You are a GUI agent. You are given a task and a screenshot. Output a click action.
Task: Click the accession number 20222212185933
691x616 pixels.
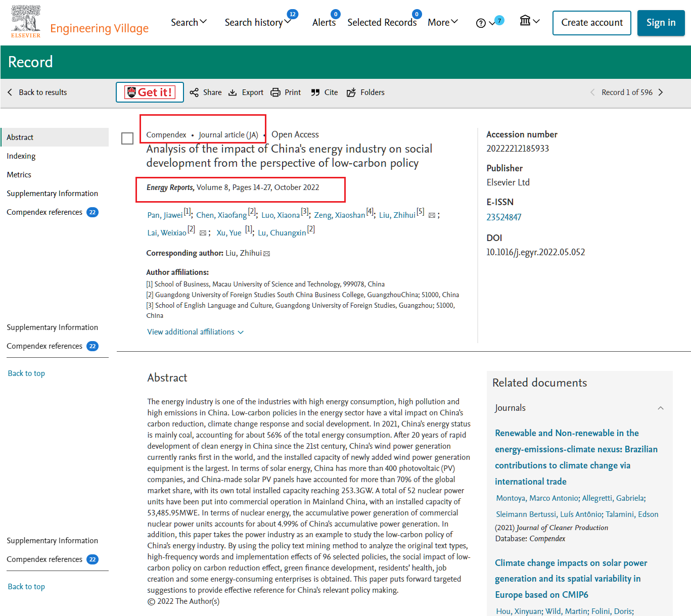[518, 149]
